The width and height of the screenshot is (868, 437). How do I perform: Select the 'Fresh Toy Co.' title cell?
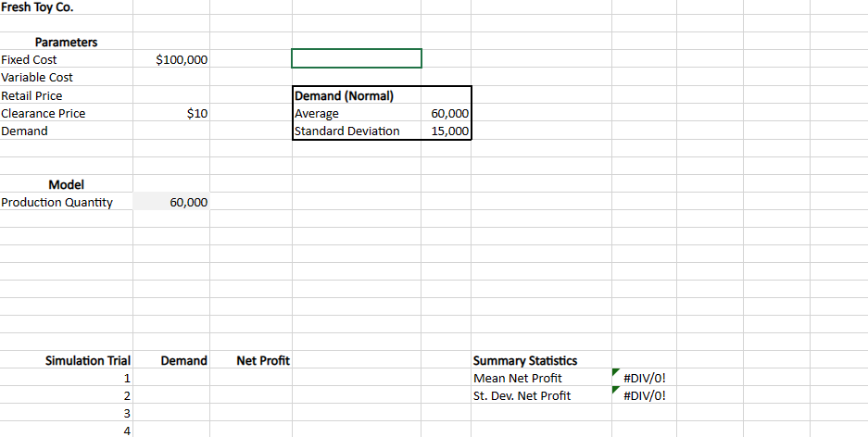(67, 7)
